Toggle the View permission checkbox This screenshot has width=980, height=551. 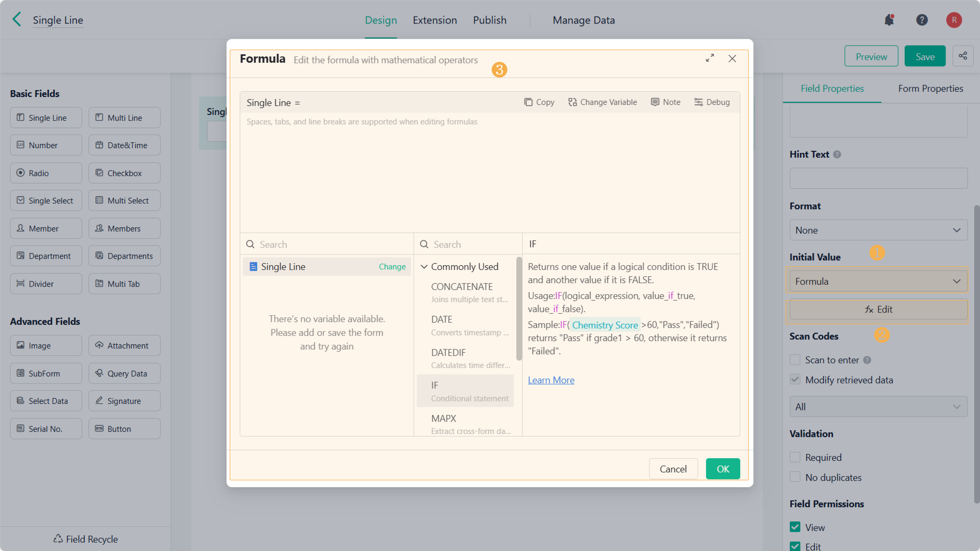click(795, 527)
